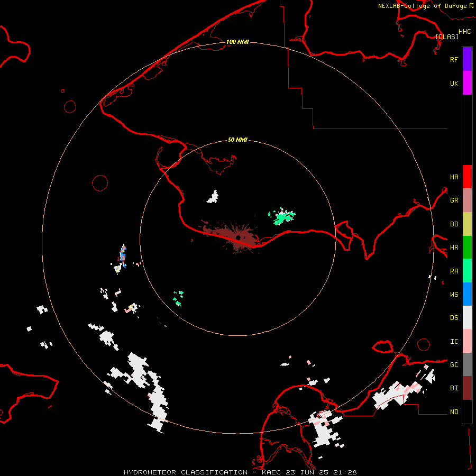Click the green rain echo inside 50 NMI ring
476x476 pixels.
pos(282,216)
